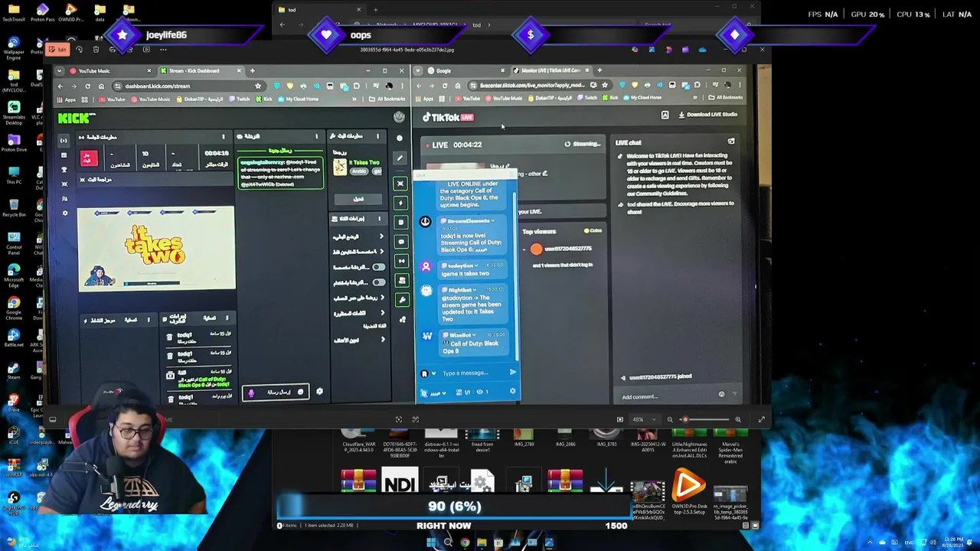
Task: Click Download LIVE Studio on TikTok
Action: pyautogui.click(x=708, y=115)
